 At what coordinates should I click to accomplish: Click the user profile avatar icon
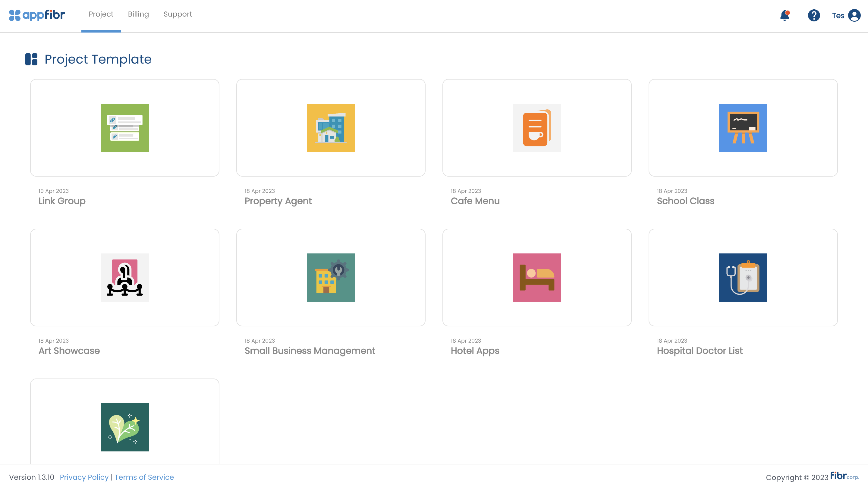tap(854, 15)
